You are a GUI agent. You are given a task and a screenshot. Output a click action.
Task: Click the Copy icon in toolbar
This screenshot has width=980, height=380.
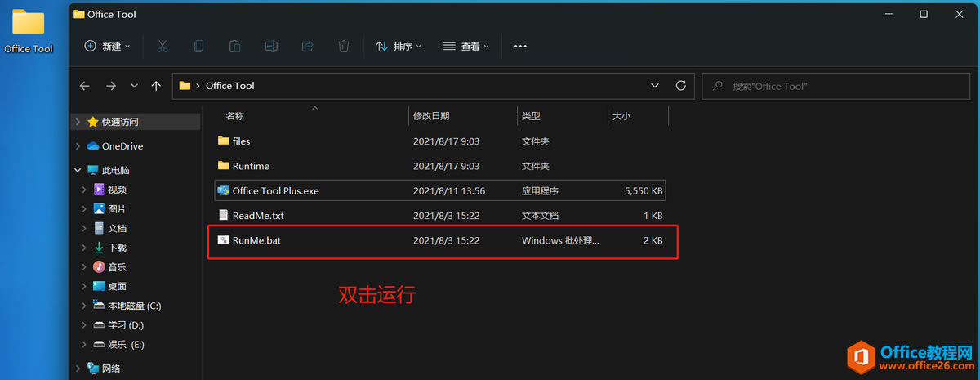coord(198,47)
